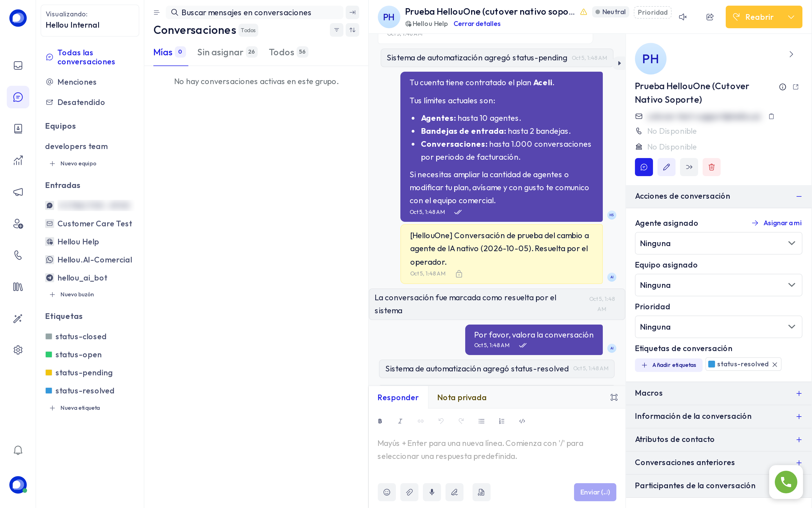Toggle bold formatting in editor
Image resolution: width=812 pixels, height=508 pixels.
click(x=380, y=421)
